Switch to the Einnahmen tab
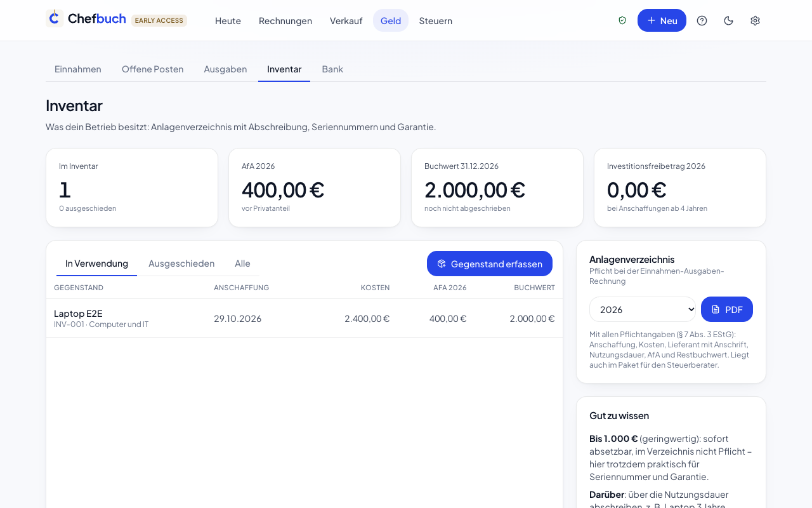 pos(78,69)
